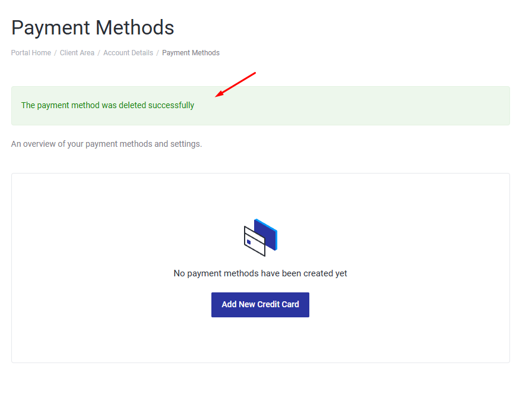532x394 pixels.
Task: Click the overview description text
Action: point(106,144)
